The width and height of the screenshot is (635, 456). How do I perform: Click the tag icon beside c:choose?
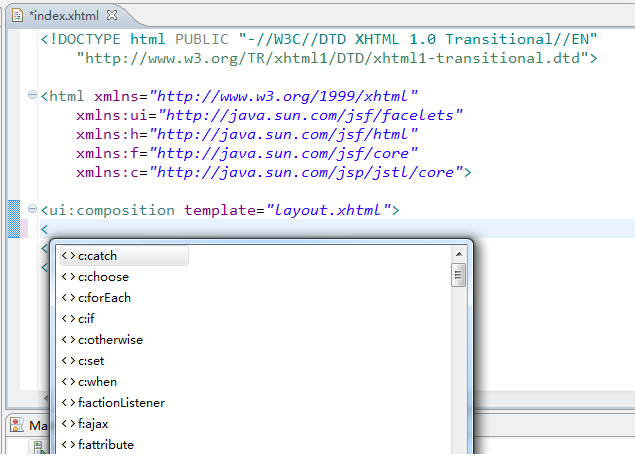click(68, 277)
